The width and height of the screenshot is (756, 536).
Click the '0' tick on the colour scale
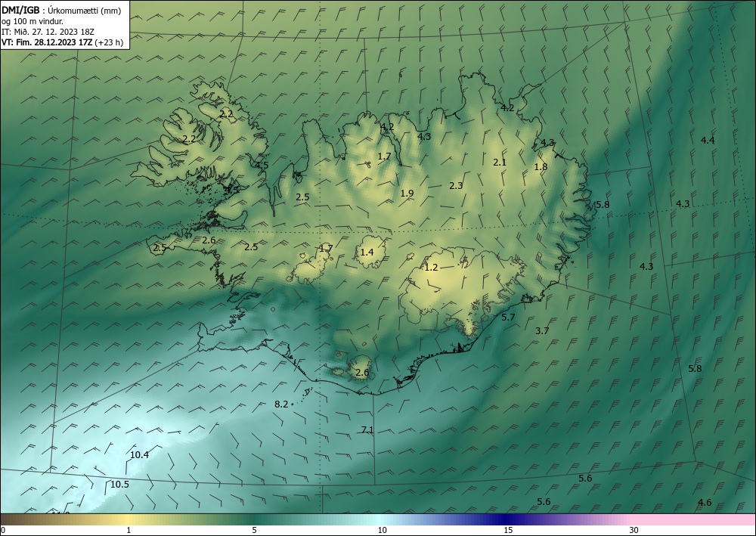click(3, 531)
